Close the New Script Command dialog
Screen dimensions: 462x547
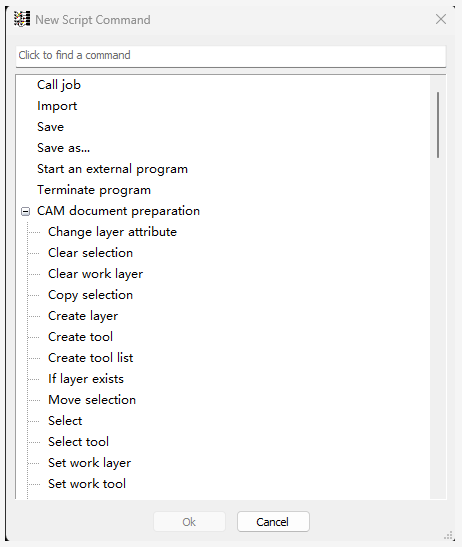(441, 20)
